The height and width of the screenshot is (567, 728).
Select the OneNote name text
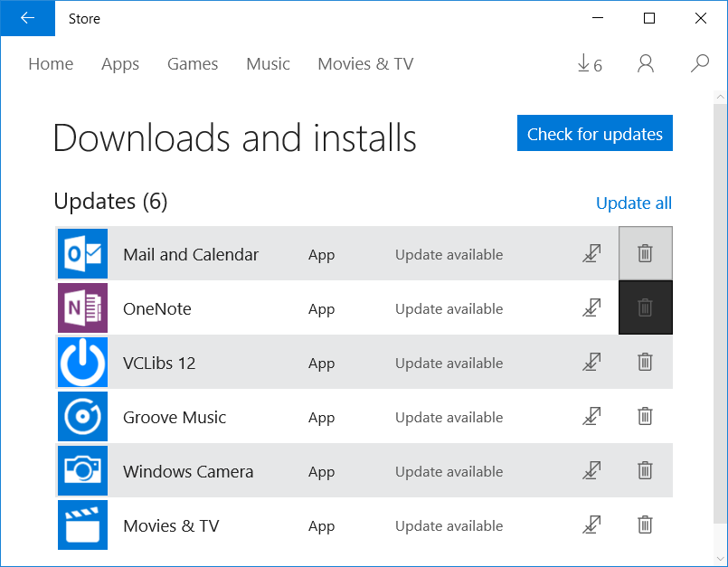click(157, 308)
